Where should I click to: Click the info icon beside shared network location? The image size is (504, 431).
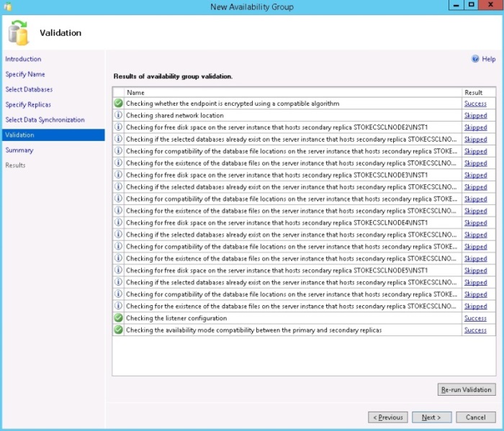[118, 115]
